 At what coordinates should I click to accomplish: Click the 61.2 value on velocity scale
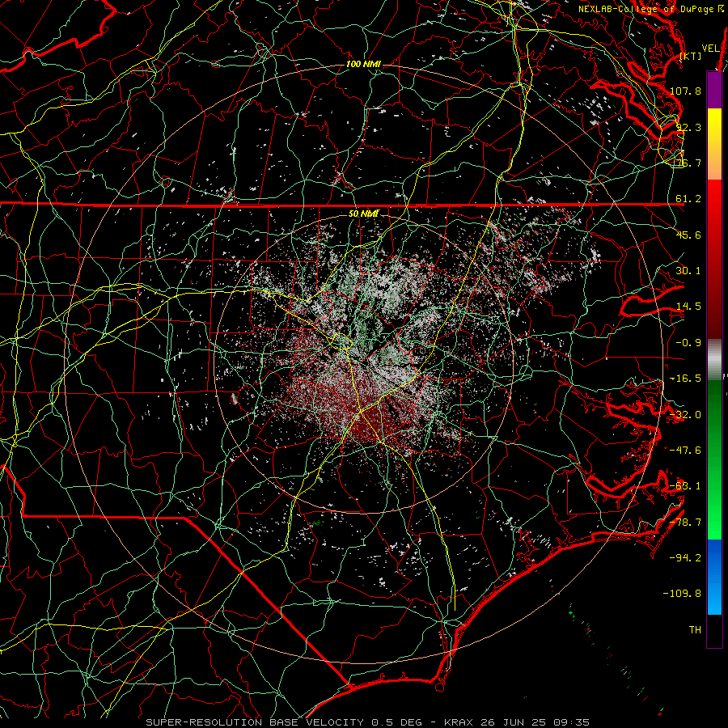pos(688,199)
